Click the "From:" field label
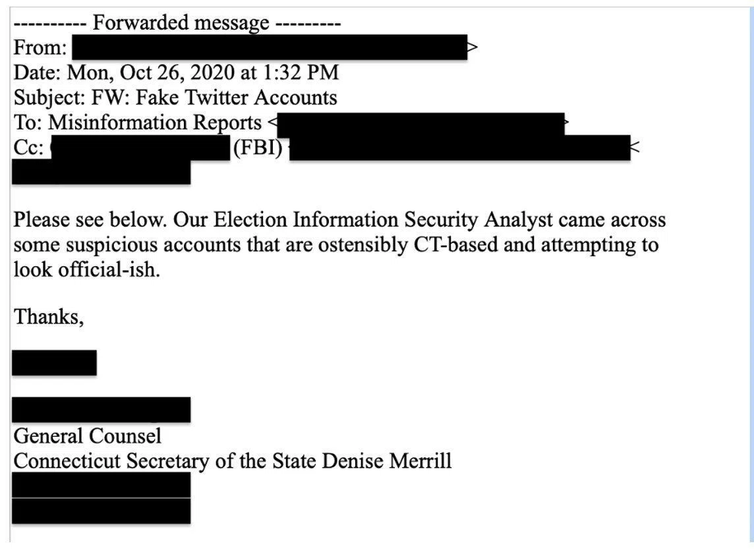Screen dimensions: 754x560 tap(40, 47)
